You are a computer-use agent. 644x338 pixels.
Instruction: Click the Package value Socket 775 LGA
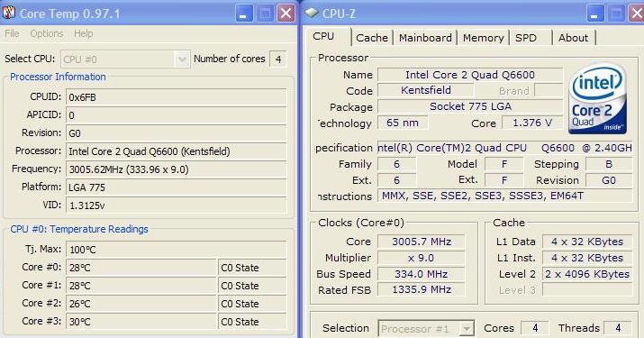tap(470, 106)
